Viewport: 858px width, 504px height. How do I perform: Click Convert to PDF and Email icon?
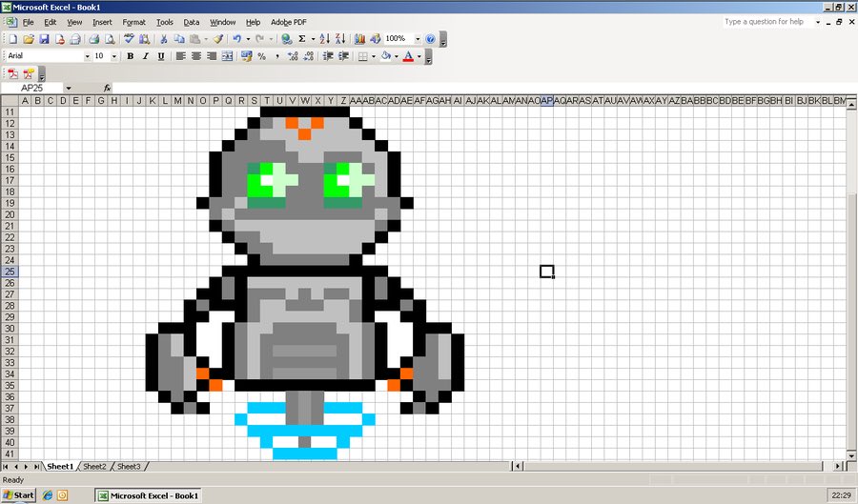[29, 73]
